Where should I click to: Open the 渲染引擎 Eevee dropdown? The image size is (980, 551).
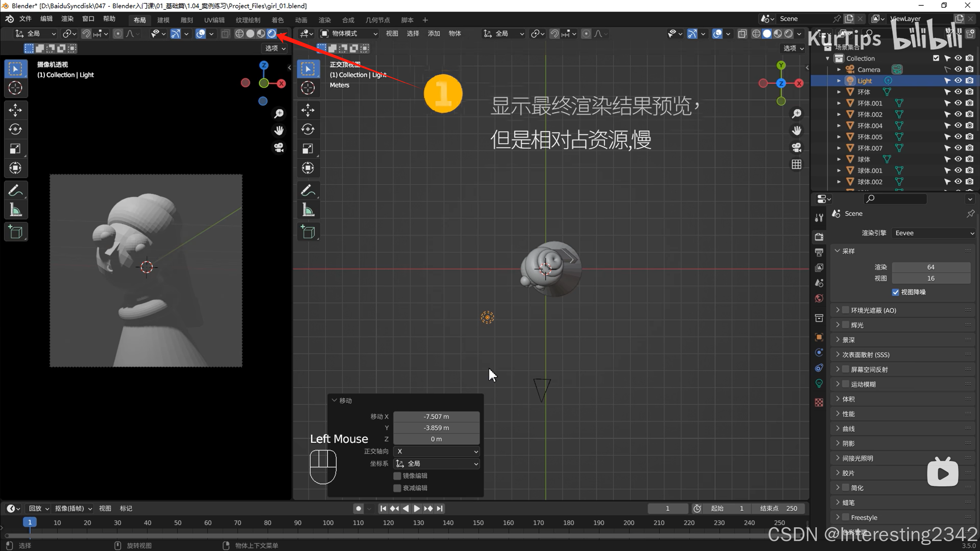(934, 233)
